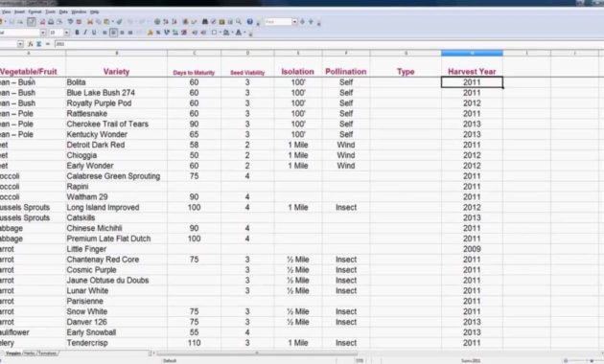
Task: Print the file directly
Action: tap(51, 22)
